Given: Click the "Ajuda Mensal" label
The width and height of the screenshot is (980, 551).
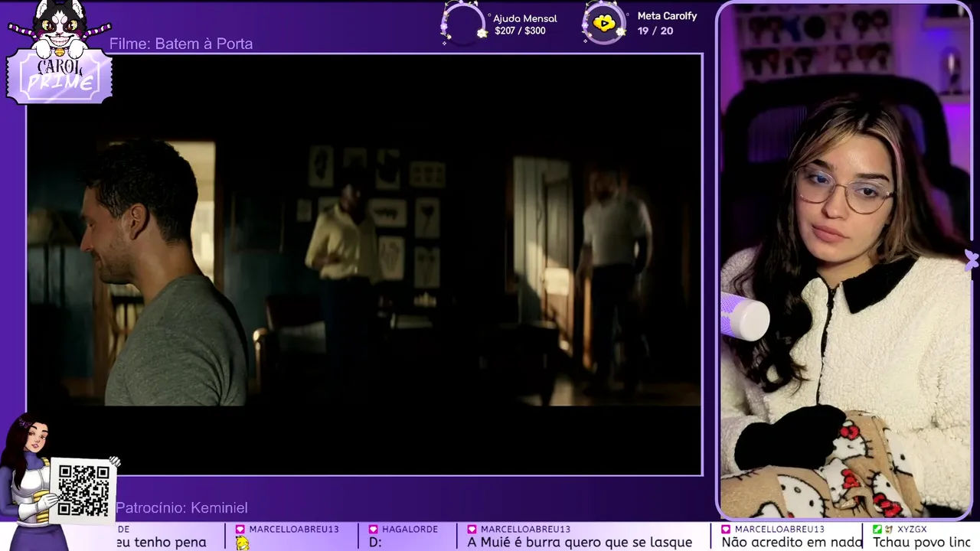Looking at the screenshot, I should (524, 18).
